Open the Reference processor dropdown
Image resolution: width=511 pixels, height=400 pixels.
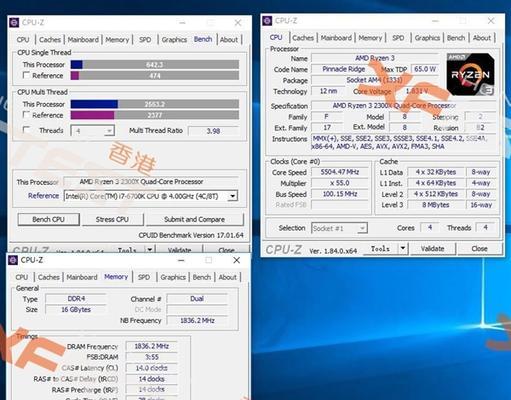[x=151, y=196]
